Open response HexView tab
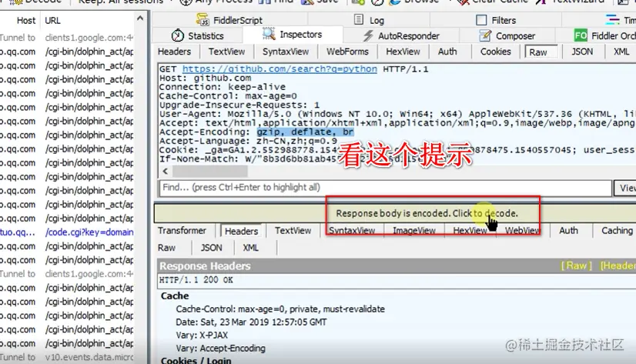 click(x=470, y=231)
